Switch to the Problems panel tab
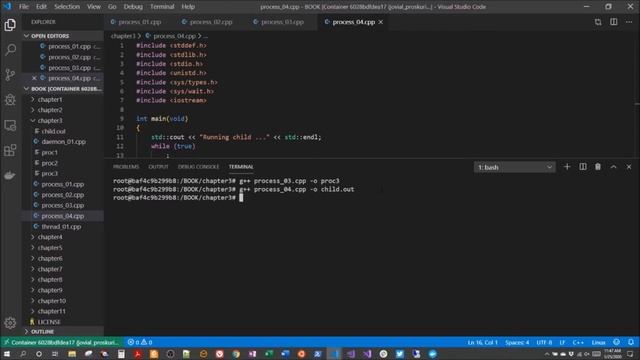 [126, 167]
